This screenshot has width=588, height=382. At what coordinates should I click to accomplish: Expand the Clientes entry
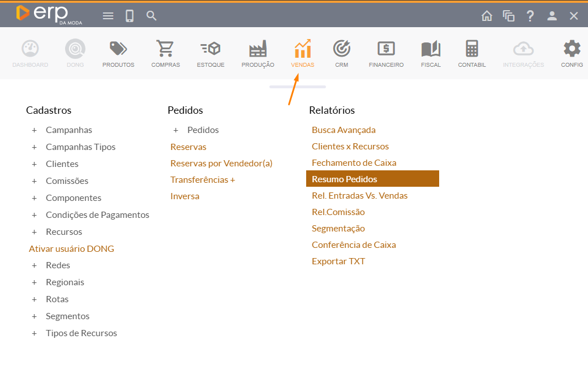tap(34, 164)
